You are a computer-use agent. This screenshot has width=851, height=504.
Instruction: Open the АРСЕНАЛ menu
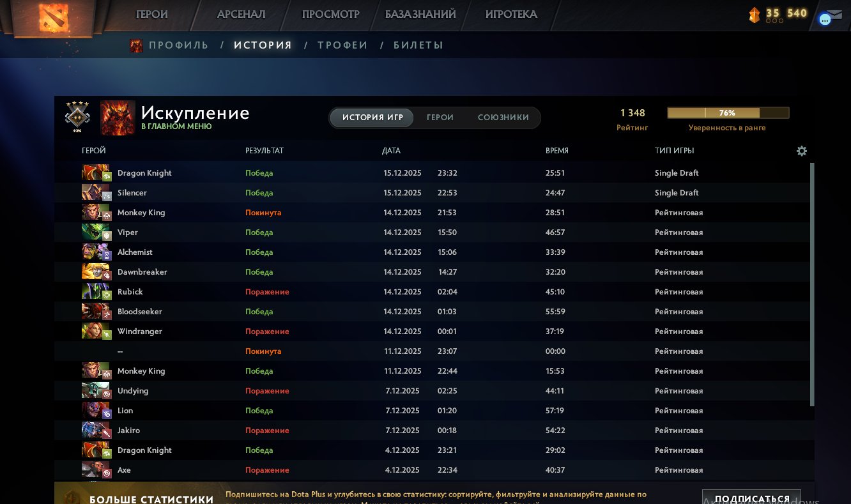(241, 14)
